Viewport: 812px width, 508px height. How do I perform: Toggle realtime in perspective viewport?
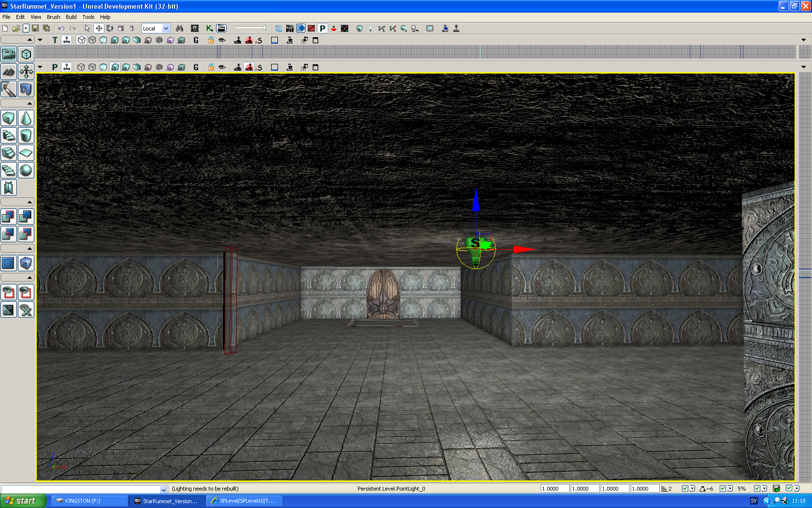point(67,67)
